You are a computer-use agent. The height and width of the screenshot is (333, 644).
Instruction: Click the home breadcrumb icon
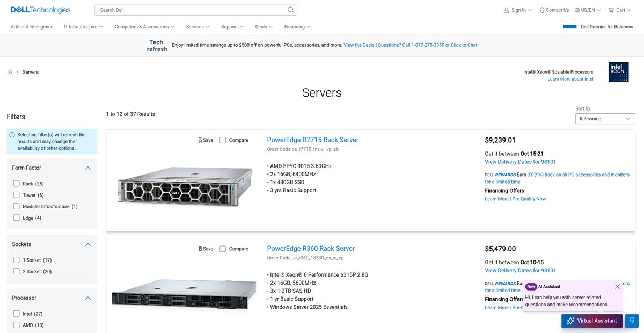click(x=10, y=72)
